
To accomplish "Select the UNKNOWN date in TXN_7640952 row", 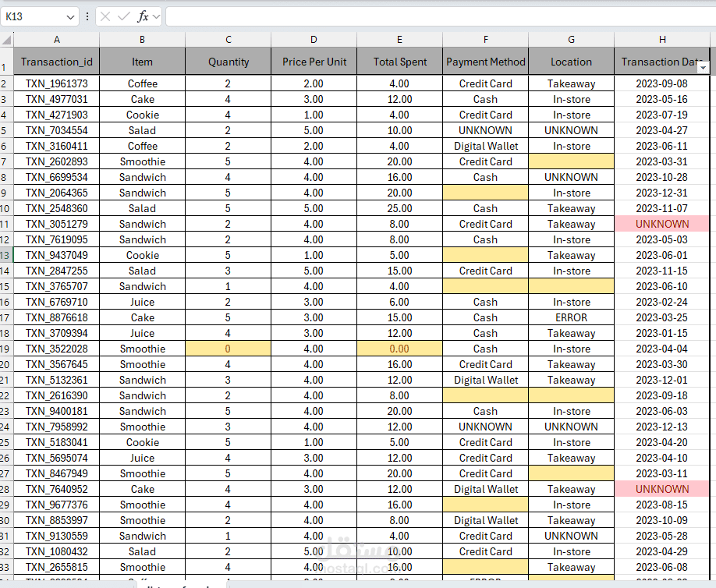I will pyautogui.click(x=662, y=490).
